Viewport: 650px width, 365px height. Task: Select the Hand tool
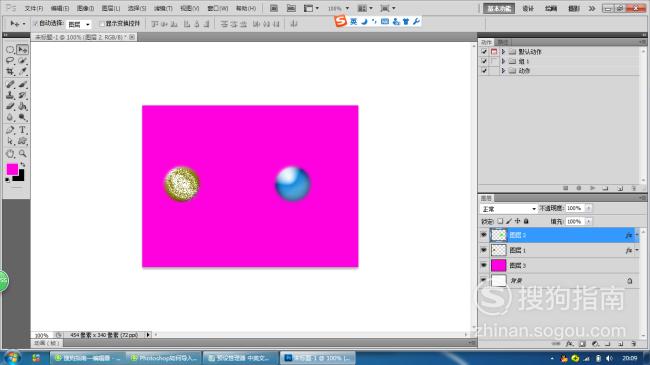tap(10, 154)
